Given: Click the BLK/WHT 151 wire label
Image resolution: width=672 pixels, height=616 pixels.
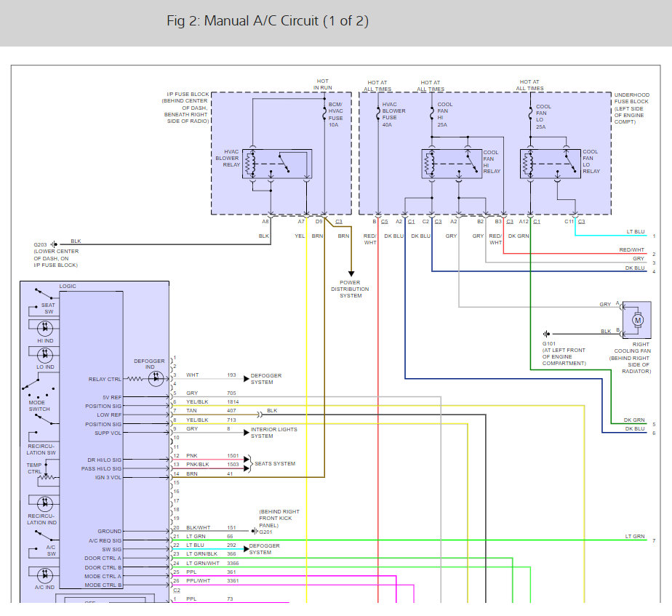Looking at the screenshot, I should [211, 528].
